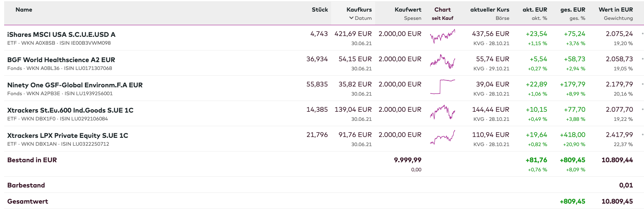View the Xtrackers Ind.Goods sparkline chart
Viewport: 644px width, 209px height.
coord(443,112)
